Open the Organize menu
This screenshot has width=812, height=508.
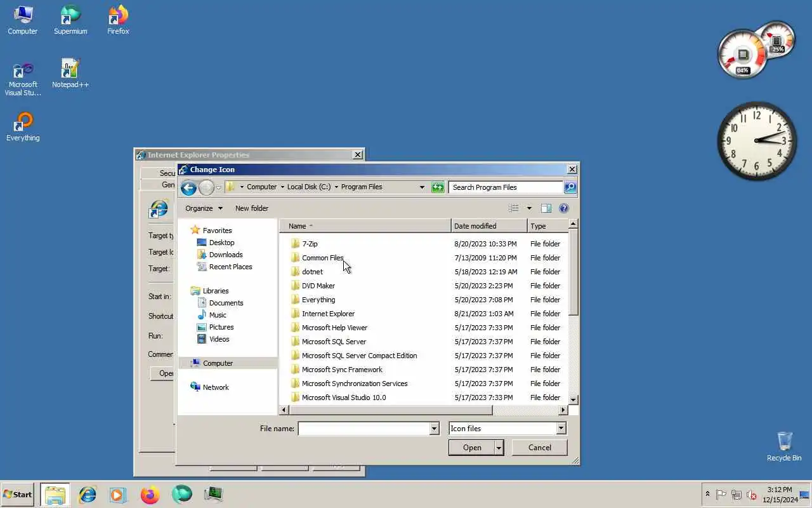(204, 208)
